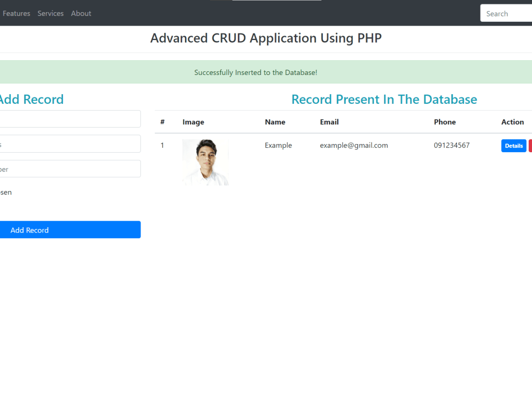The width and height of the screenshot is (532, 399).
Task: Click the Add Record section heading
Action: [32, 99]
